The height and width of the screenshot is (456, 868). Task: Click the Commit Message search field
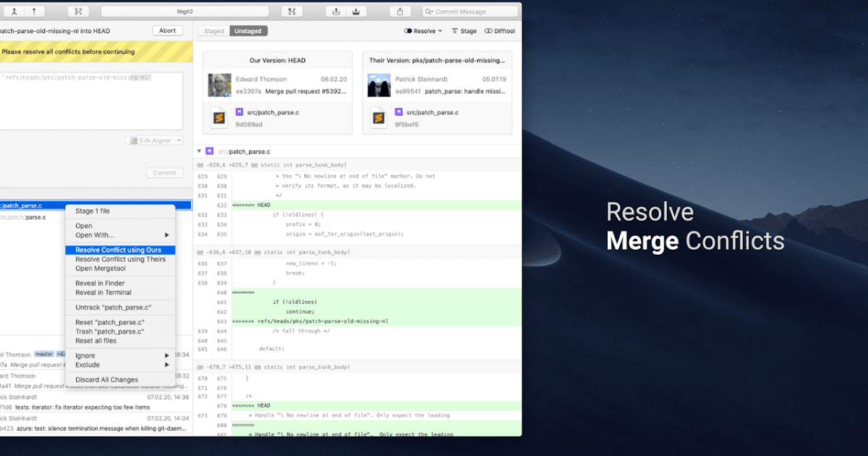(x=470, y=12)
